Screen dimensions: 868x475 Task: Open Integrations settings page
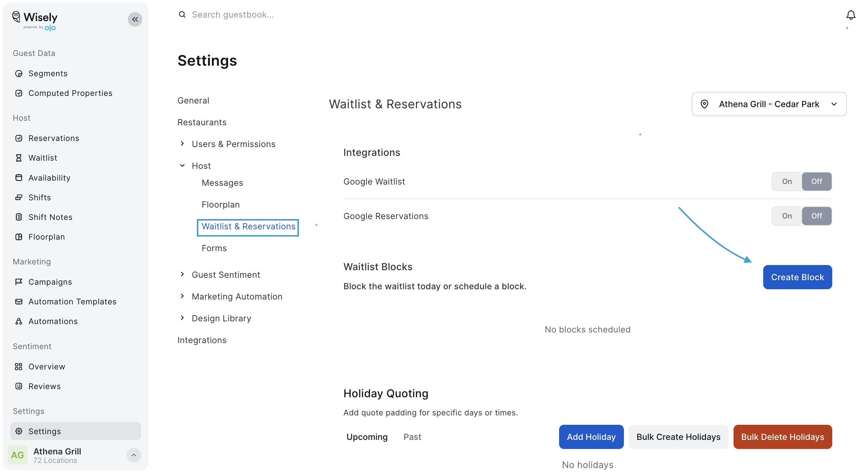pos(202,340)
